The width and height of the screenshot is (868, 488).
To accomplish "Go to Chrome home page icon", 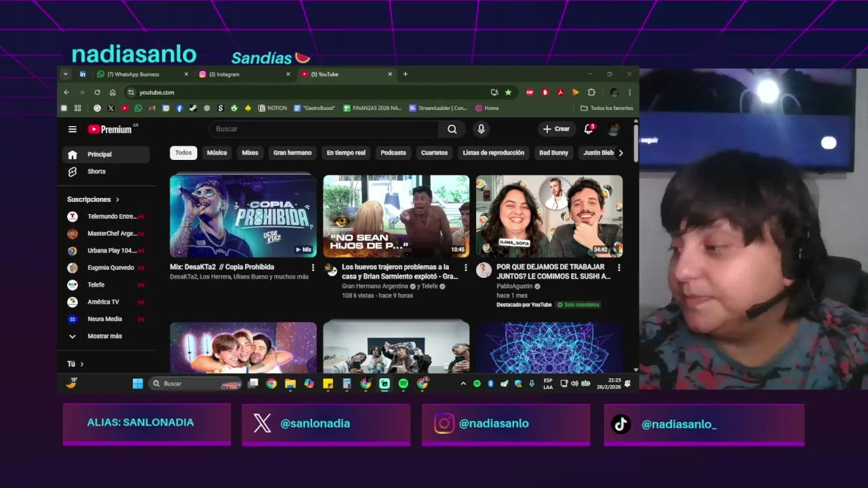I will point(113,92).
